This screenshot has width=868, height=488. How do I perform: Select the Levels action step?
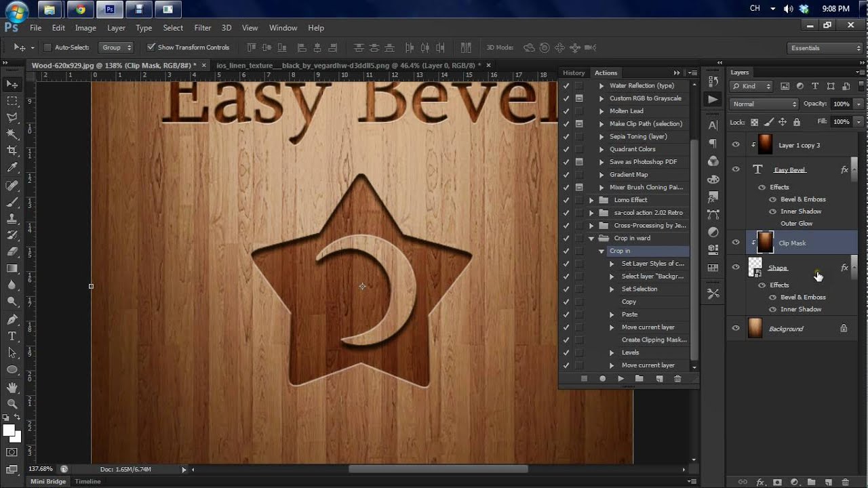(630, 352)
